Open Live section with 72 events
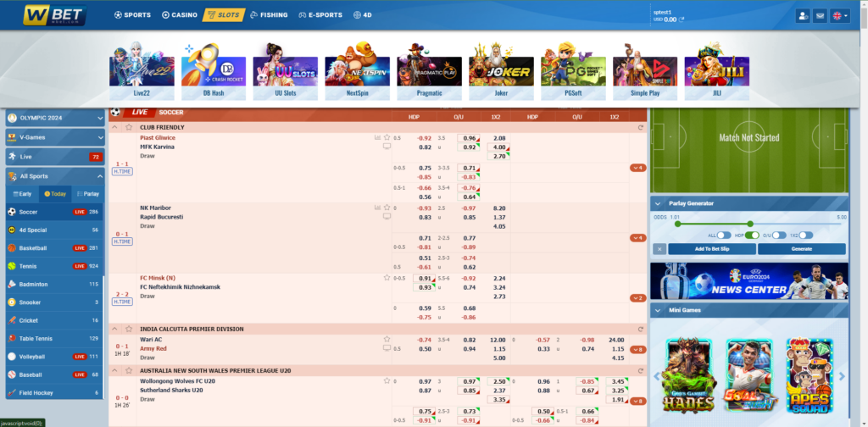This screenshot has height=427, width=868. tap(55, 157)
